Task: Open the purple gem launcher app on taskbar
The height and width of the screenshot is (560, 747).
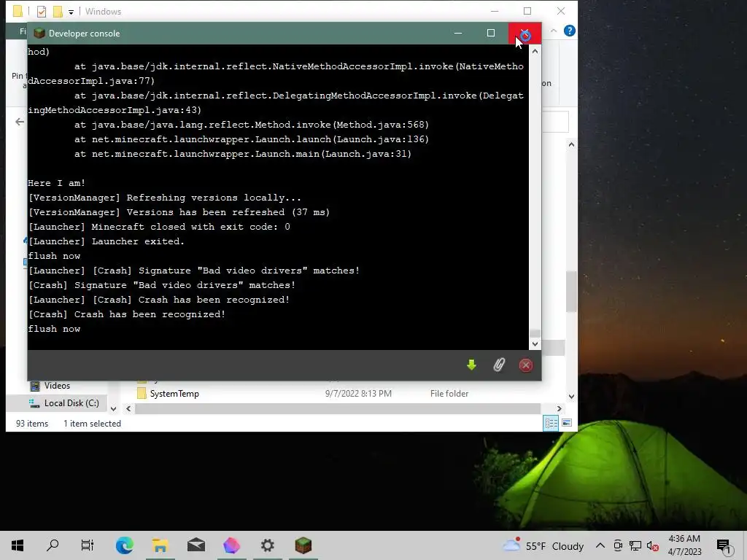Action: click(231, 545)
